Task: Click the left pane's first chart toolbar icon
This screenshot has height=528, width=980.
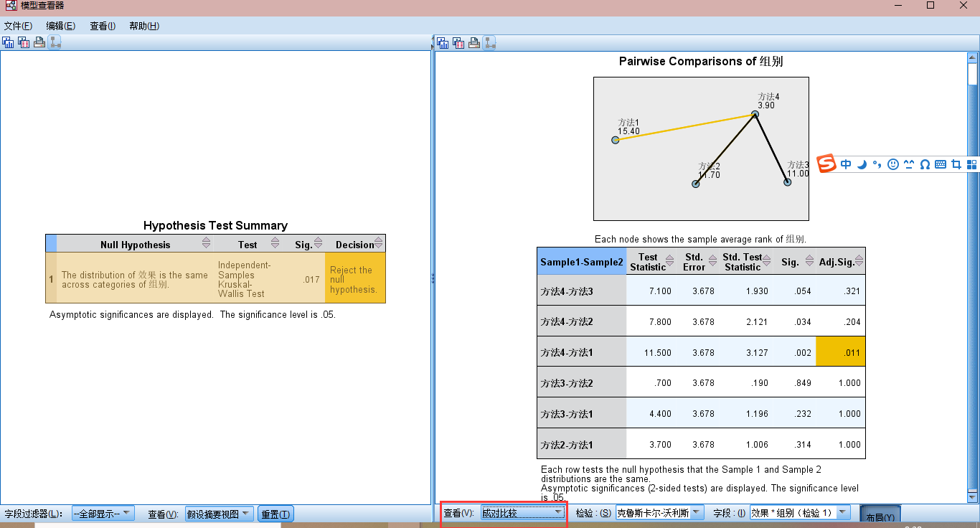Action: (x=8, y=43)
